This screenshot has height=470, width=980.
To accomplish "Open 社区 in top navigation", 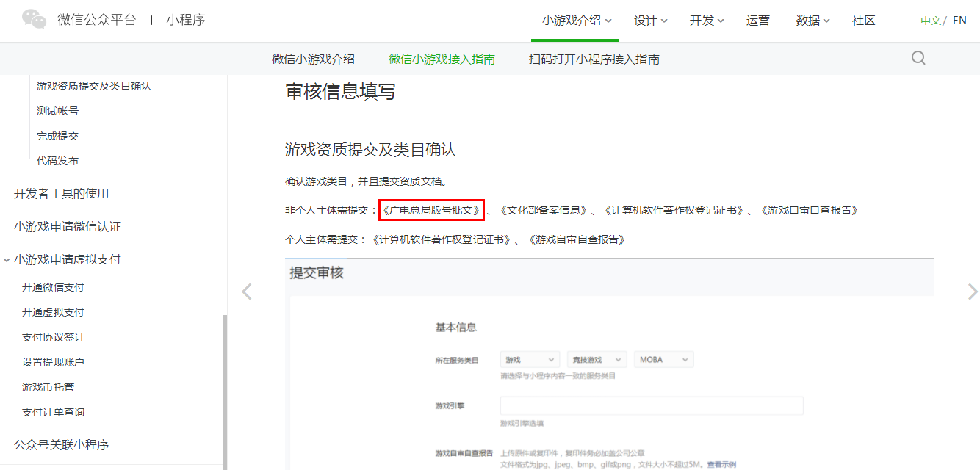I will pos(864,21).
